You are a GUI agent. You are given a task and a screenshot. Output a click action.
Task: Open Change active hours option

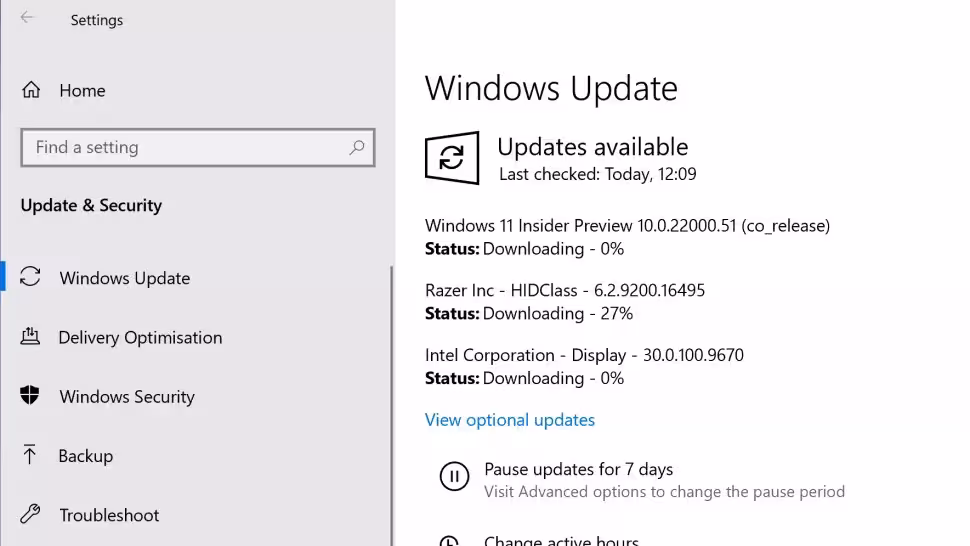point(561,540)
